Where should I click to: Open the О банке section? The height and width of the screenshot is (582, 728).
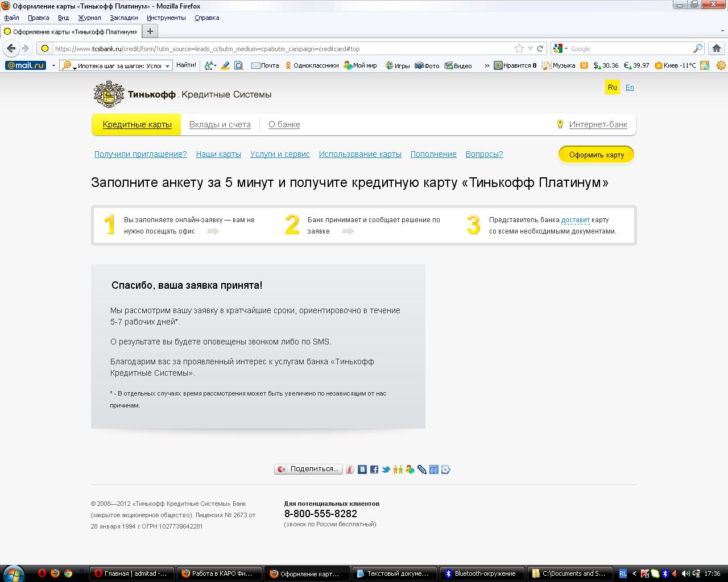pos(284,124)
